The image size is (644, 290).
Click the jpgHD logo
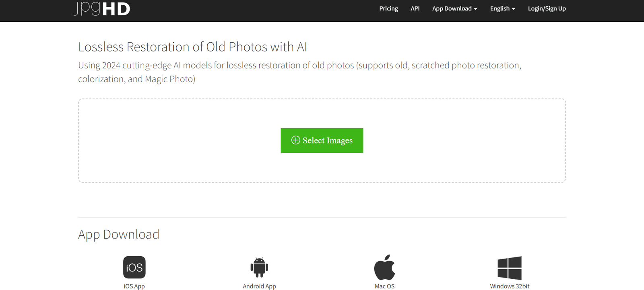pos(102,9)
